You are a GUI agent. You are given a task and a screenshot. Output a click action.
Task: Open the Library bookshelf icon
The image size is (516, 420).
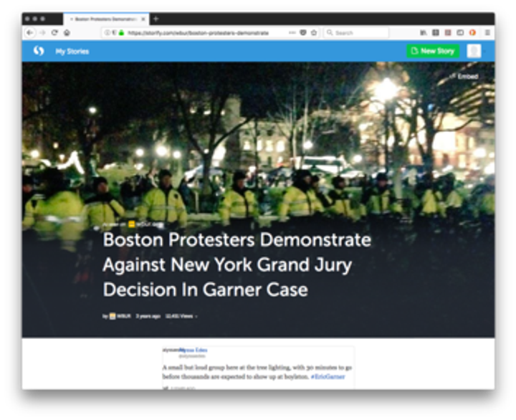point(424,32)
